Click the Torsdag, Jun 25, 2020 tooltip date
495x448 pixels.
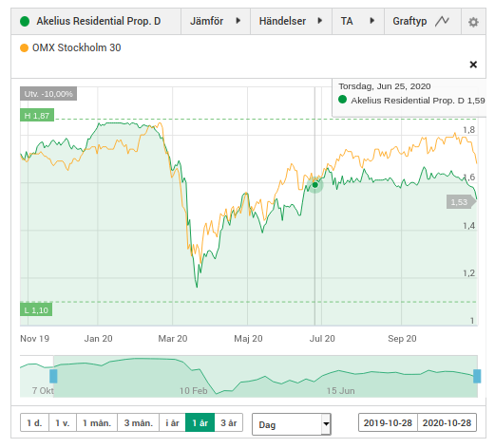click(x=385, y=86)
